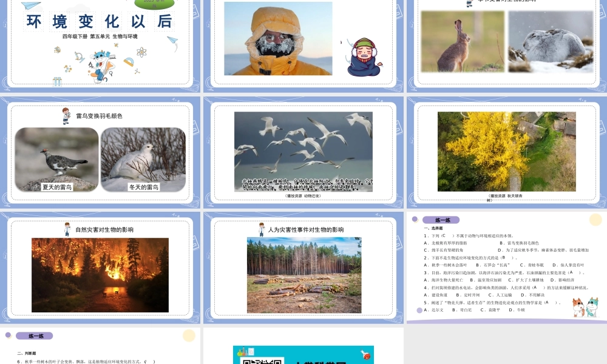Open the flying seabirds migration slide
Image resolution: width=607 pixels, height=364 pixels.
[303, 152]
